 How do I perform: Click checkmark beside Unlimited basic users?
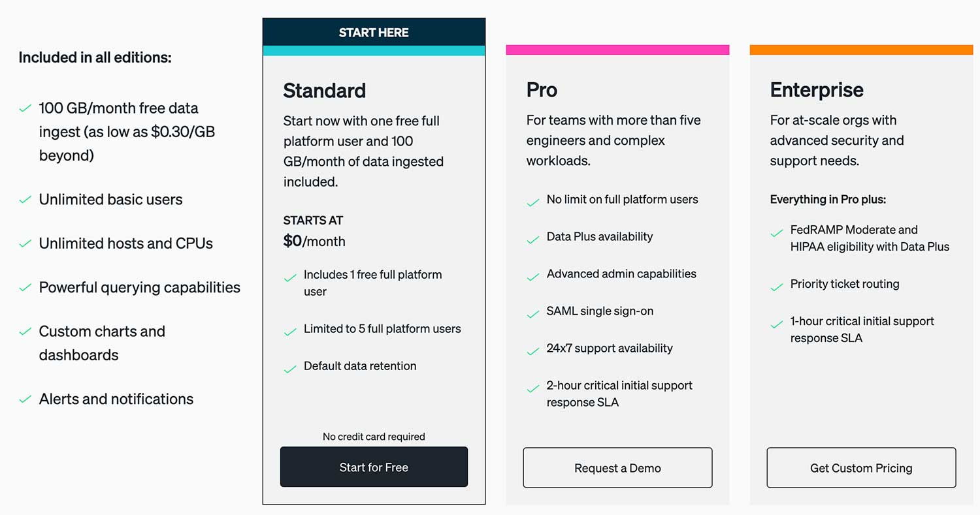coord(25,200)
